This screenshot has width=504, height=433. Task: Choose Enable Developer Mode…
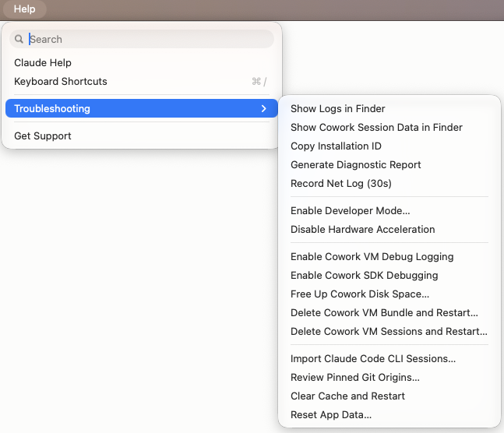point(389,210)
